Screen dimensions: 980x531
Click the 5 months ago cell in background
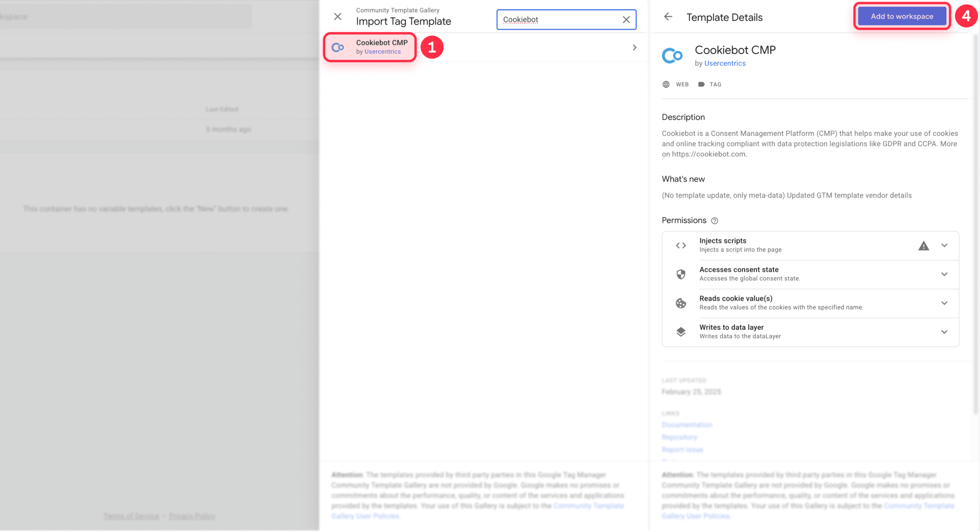coord(229,130)
